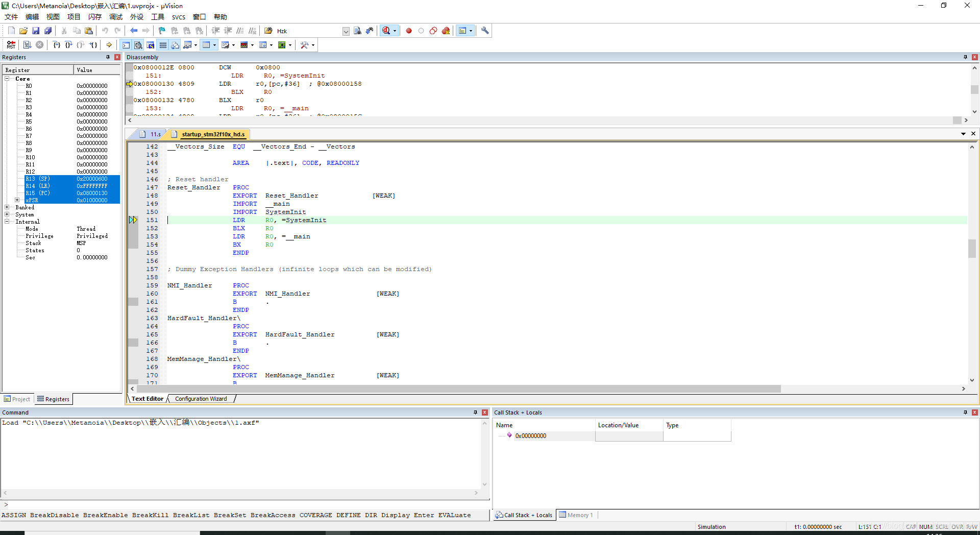The image size is (980, 535).
Task: Open the 外设 menu
Action: pos(137,17)
